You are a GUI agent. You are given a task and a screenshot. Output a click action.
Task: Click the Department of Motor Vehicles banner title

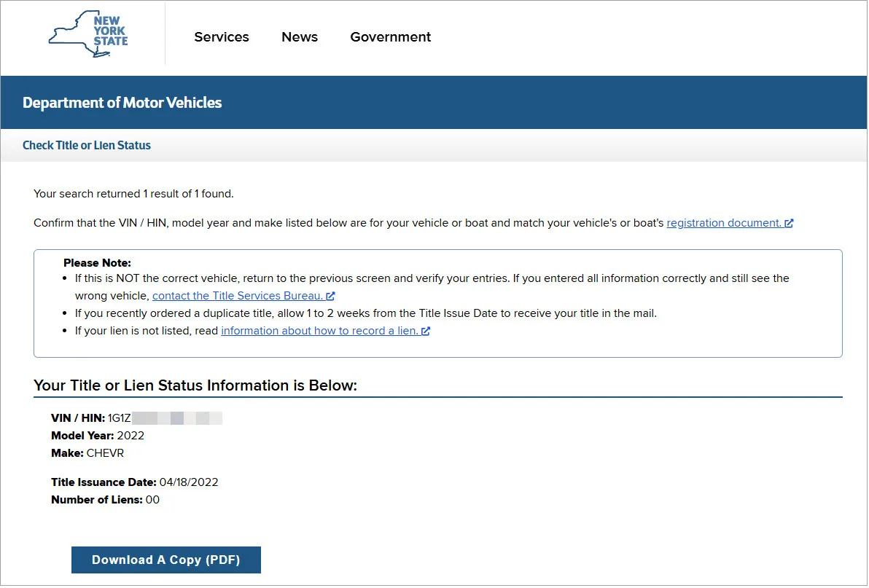click(122, 102)
